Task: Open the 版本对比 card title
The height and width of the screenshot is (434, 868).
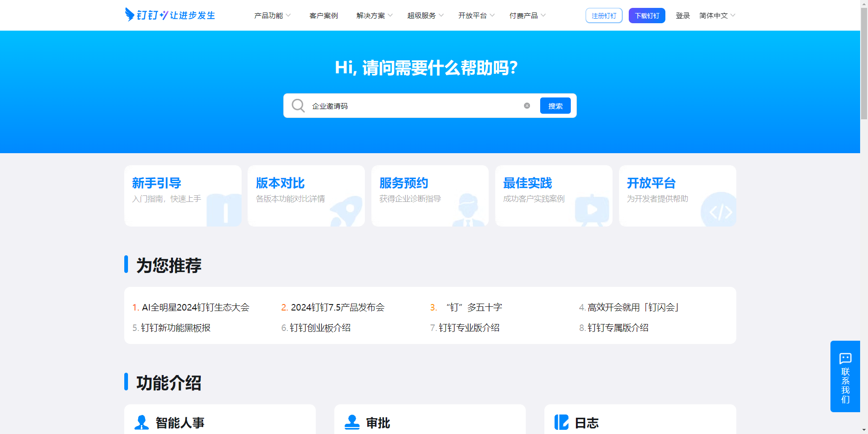Action: pyautogui.click(x=280, y=183)
